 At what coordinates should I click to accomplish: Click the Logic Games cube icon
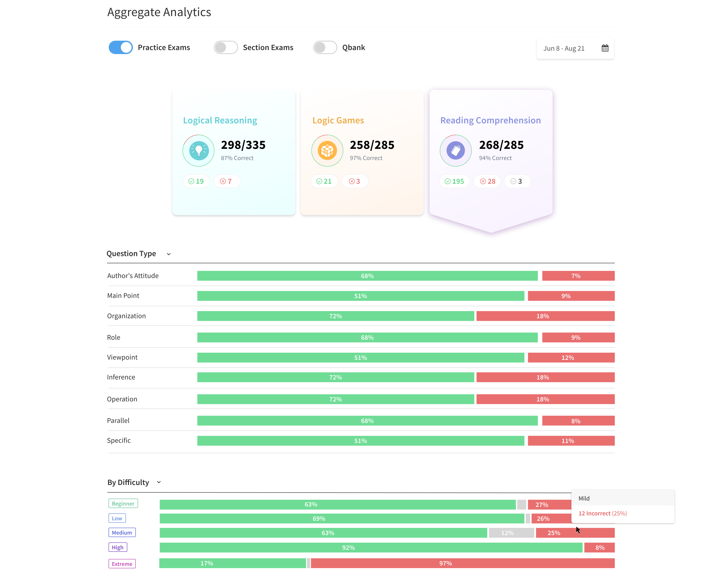pyautogui.click(x=327, y=151)
